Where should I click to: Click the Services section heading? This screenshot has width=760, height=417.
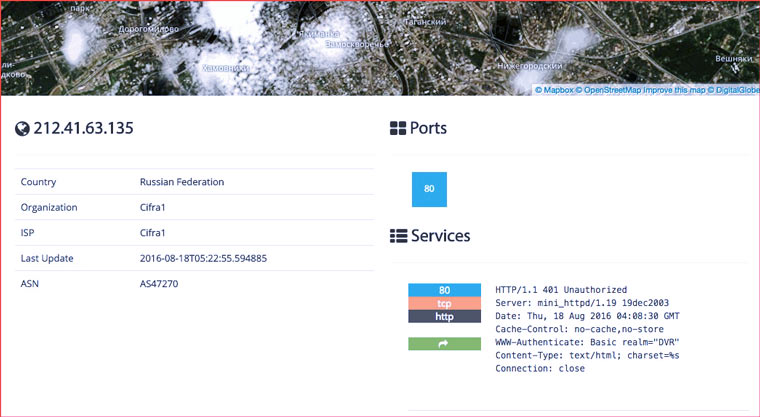[441, 236]
